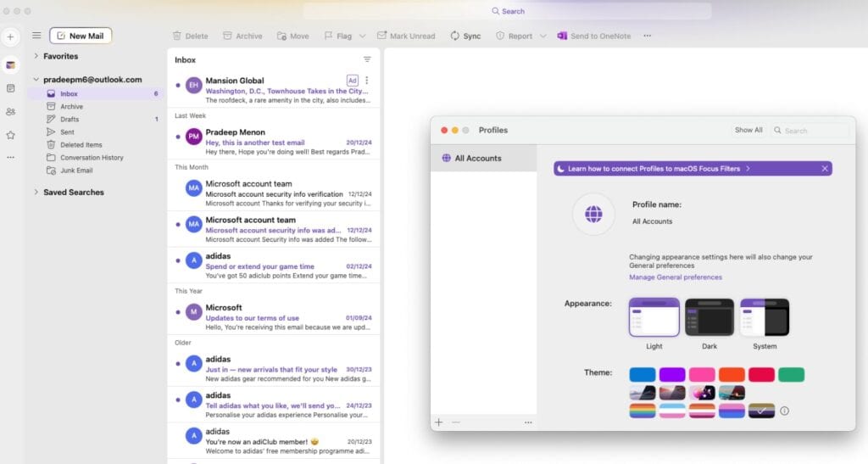Image resolution: width=868 pixels, height=464 pixels.
Task: Click the theme info icon
Action: (x=784, y=411)
